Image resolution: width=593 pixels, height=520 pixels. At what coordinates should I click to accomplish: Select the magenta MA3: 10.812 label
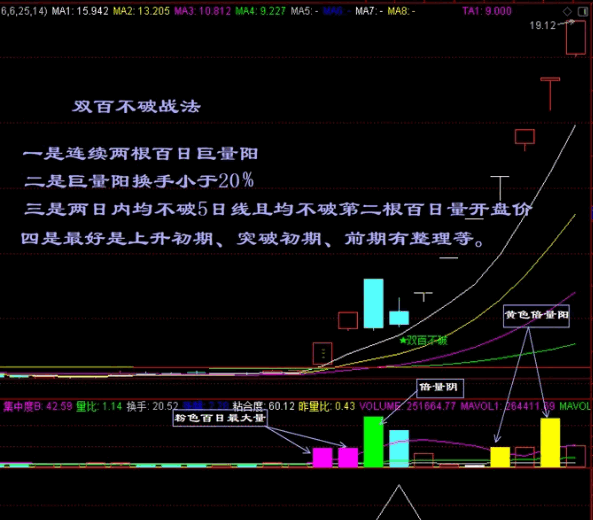pyautogui.click(x=202, y=11)
